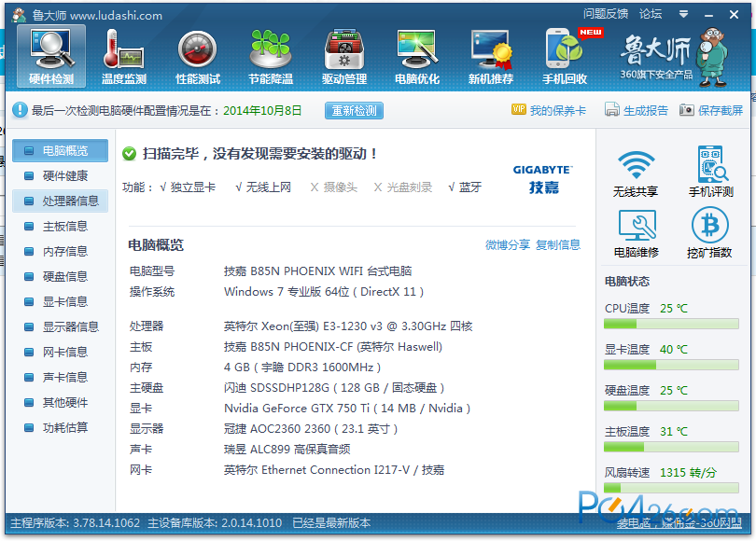Select the 其他硬件 sidebar tab
The height and width of the screenshot is (541, 756).
coord(61,402)
